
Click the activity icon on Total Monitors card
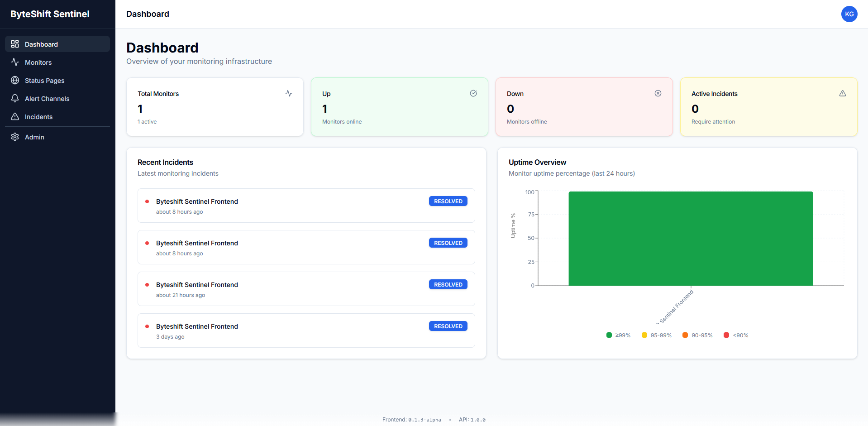(289, 93)
